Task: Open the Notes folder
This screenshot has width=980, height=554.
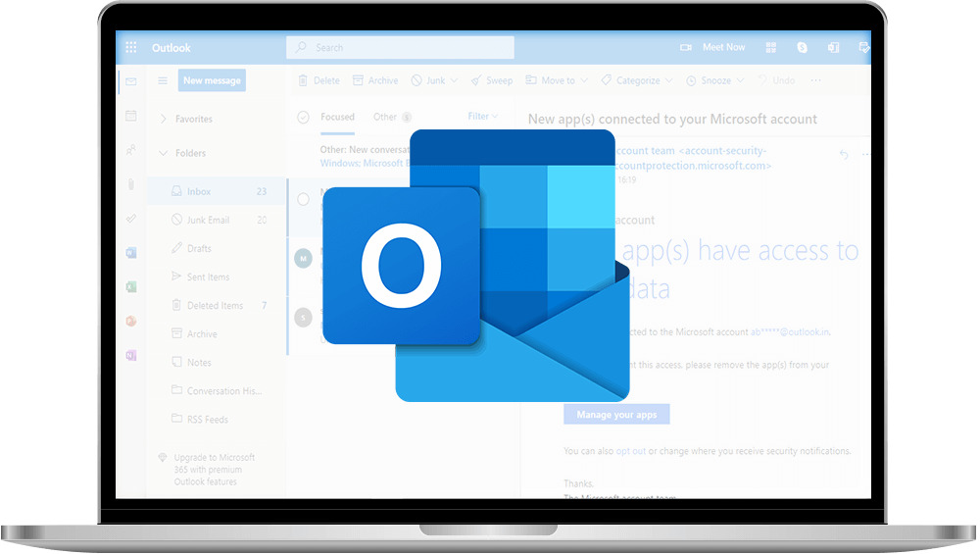Action: pyautogui.click(x=217, y=363)
